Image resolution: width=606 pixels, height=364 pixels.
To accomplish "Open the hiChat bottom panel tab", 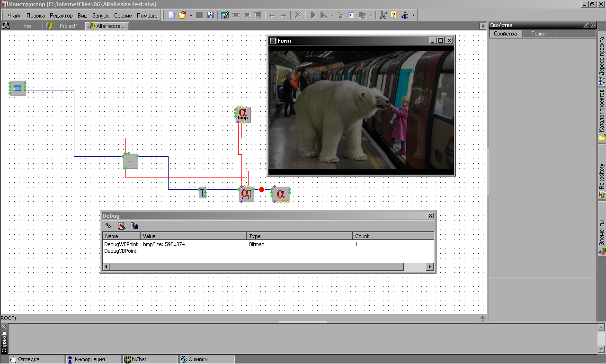I will (x=139, y=359).
